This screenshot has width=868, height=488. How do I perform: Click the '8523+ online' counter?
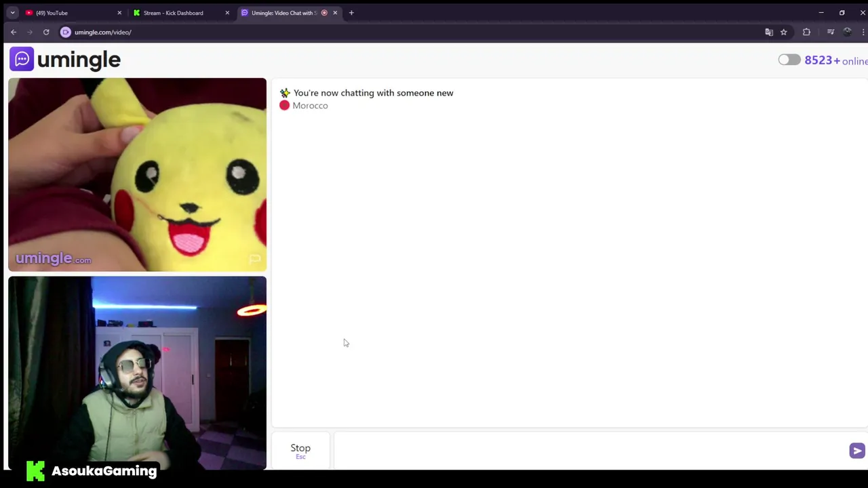(835, 60)
